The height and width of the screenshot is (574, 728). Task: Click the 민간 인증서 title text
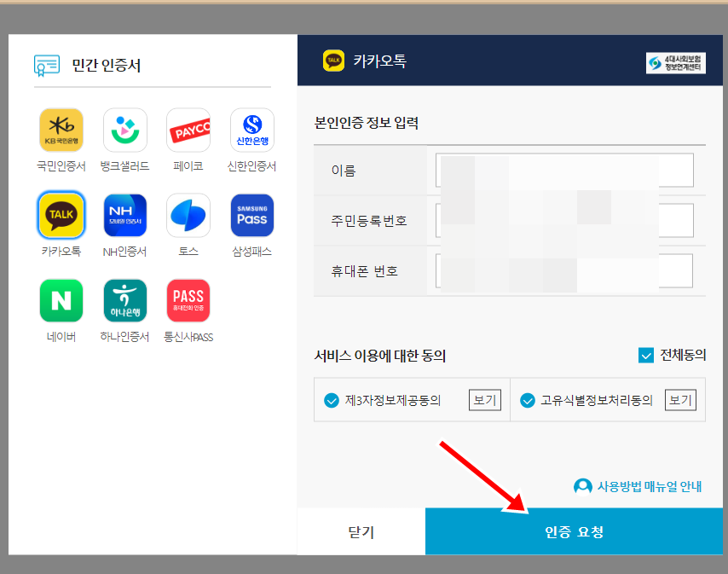pyautogui.click(x=107, y=65)
